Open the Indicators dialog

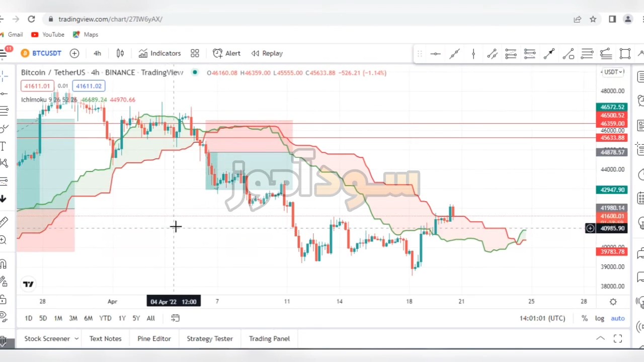[159, 53]
